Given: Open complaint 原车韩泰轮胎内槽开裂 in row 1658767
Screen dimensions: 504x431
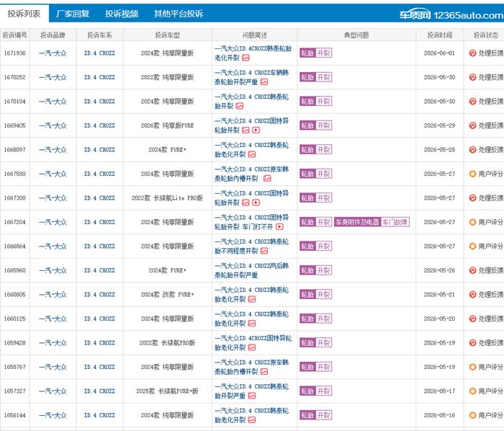Looking at the screenshot, I should [x=251, y=367].
